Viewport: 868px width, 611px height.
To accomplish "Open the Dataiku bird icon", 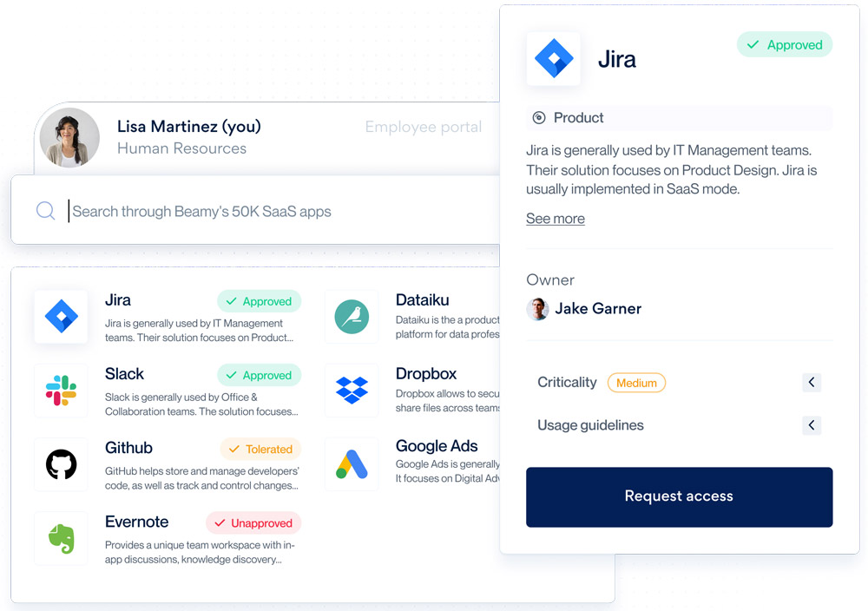I will coord(352,317).
